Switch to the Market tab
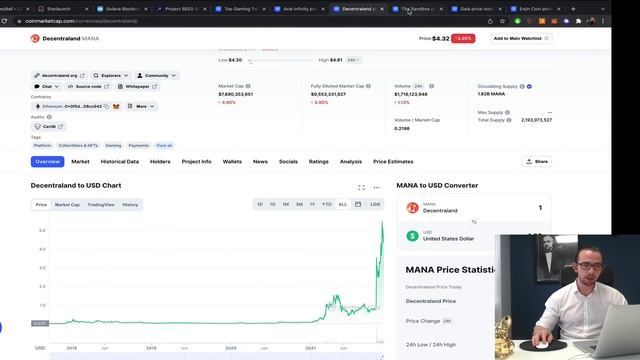 (80, 162)
